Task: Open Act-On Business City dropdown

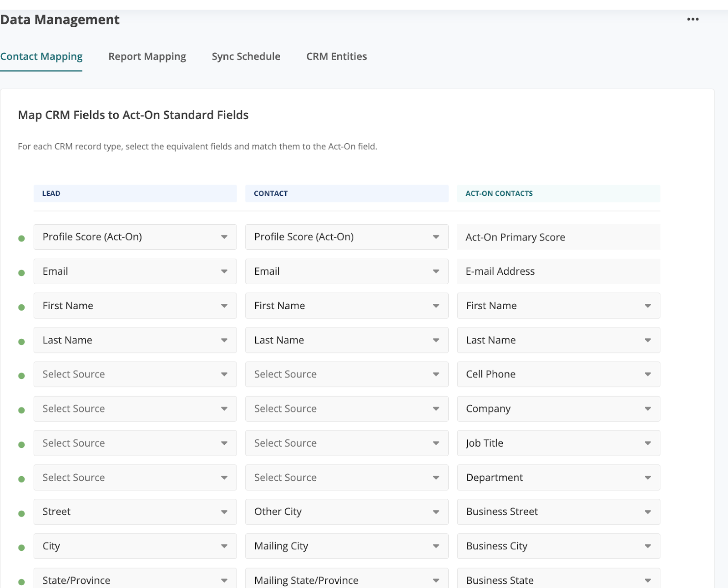Action: (558, 546)
